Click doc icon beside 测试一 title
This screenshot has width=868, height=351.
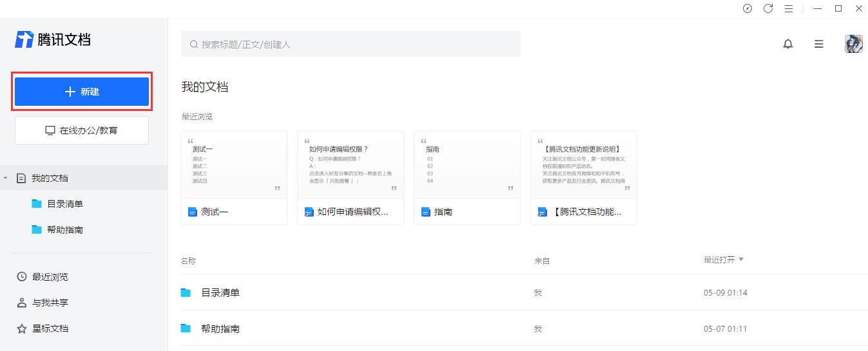point(192,212)
